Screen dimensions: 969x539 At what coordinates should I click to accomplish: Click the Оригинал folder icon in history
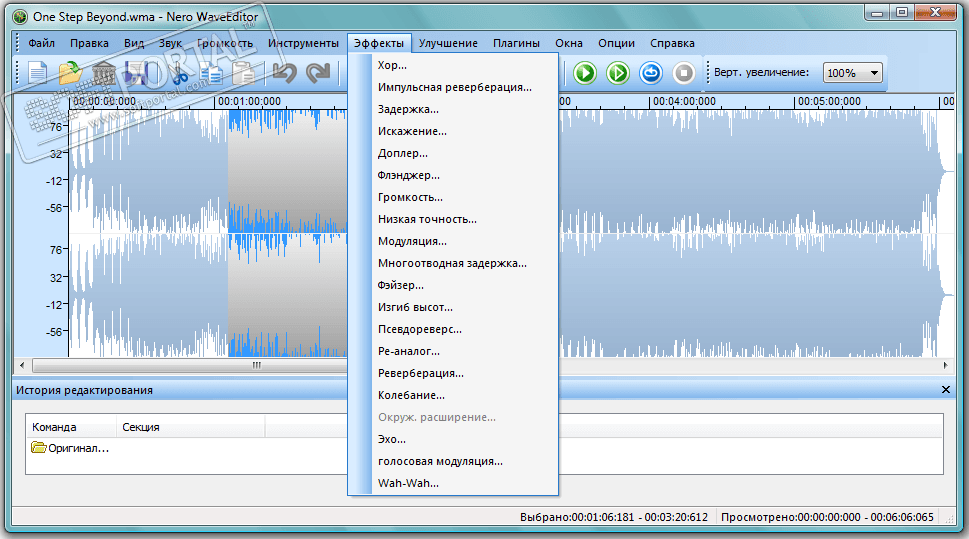38,447
